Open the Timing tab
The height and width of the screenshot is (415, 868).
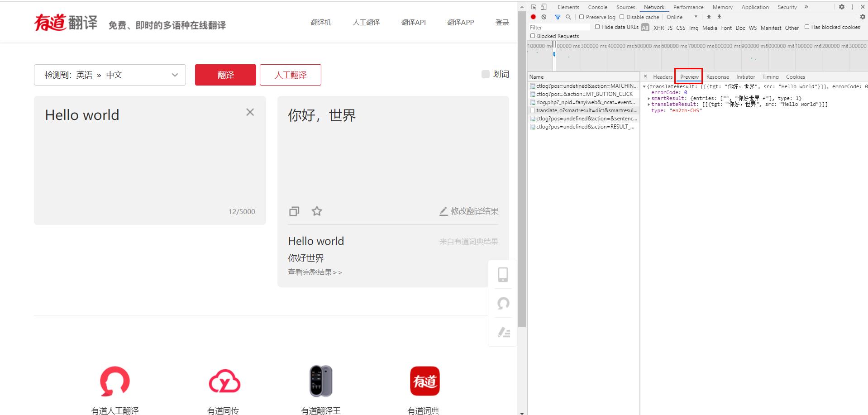click(771, 76)
